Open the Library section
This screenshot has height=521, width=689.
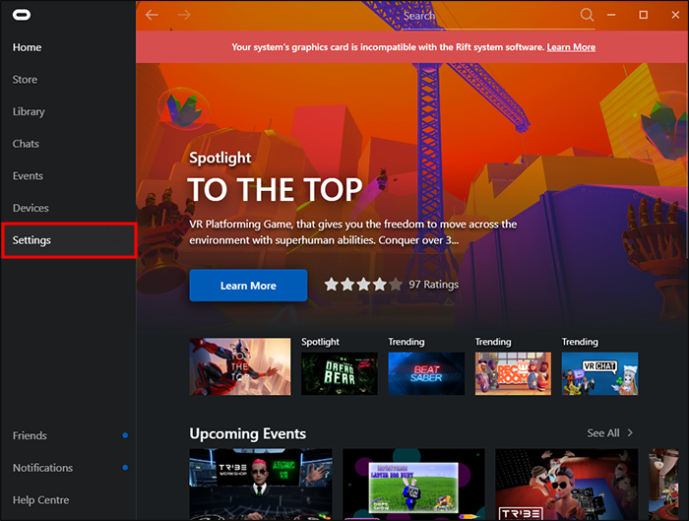coord(29,112)
